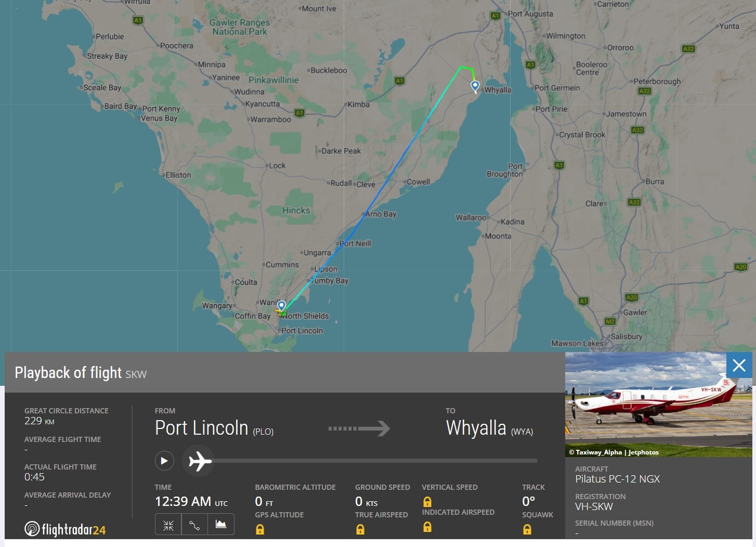Screen dimensions: 756x547
Task: Start the flight playback
Action: [164, 461]
